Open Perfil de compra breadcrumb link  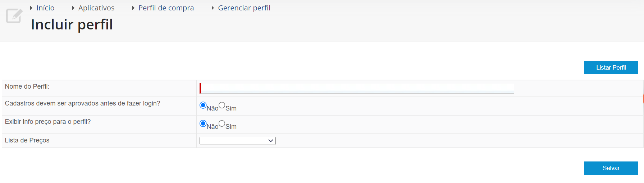pyautogui.click(x=166, y=8)
